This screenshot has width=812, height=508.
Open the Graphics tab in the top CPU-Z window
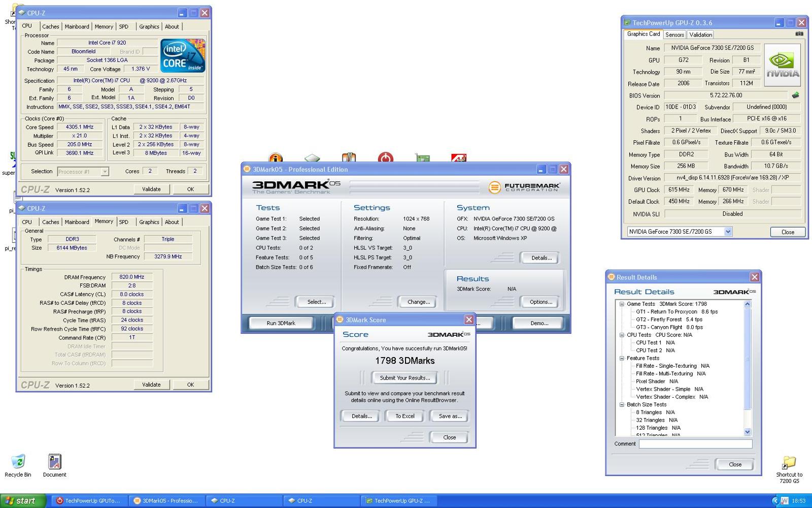pyautogui.click(x=149, y=26)
